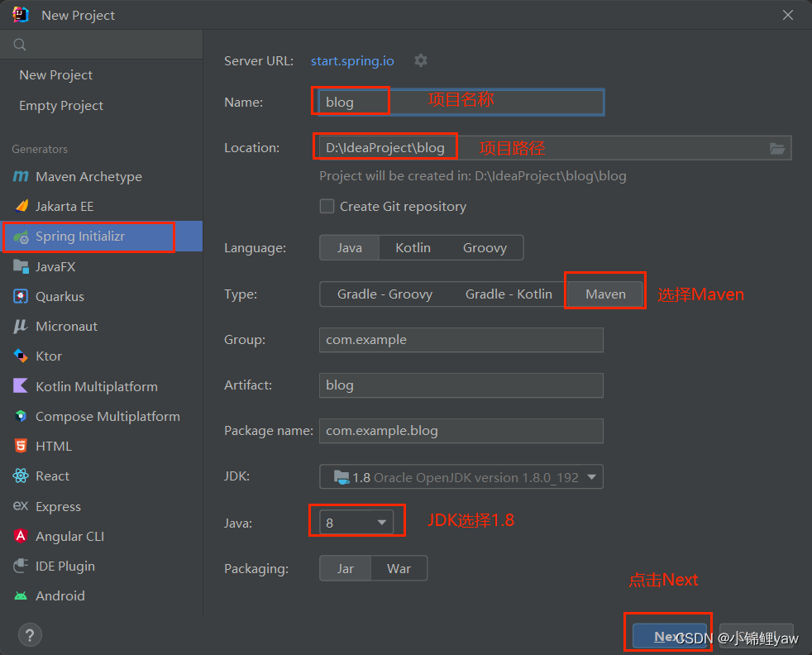Click the Express icon

21,506
